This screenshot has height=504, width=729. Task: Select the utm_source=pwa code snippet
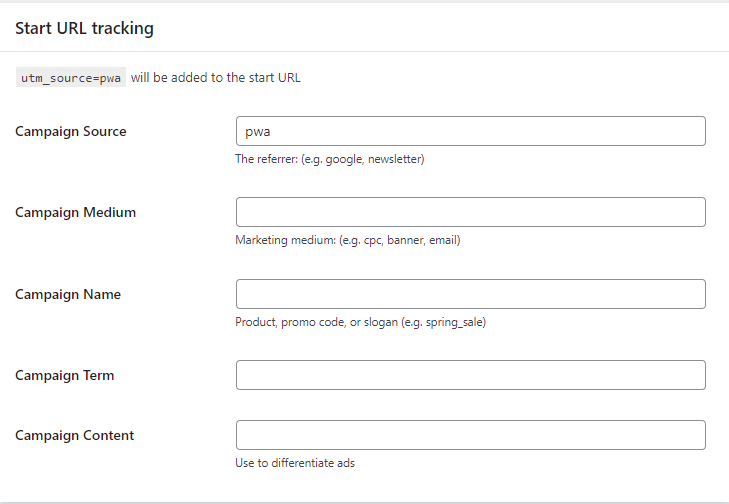71,78
